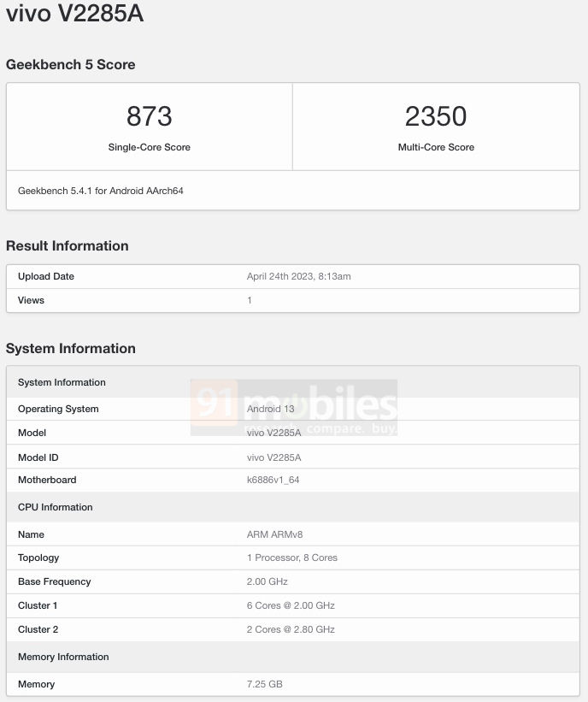Select the single-core score value 873
Image resolution: width=588 pixels, height=702 pixels.
coord(149,116)
